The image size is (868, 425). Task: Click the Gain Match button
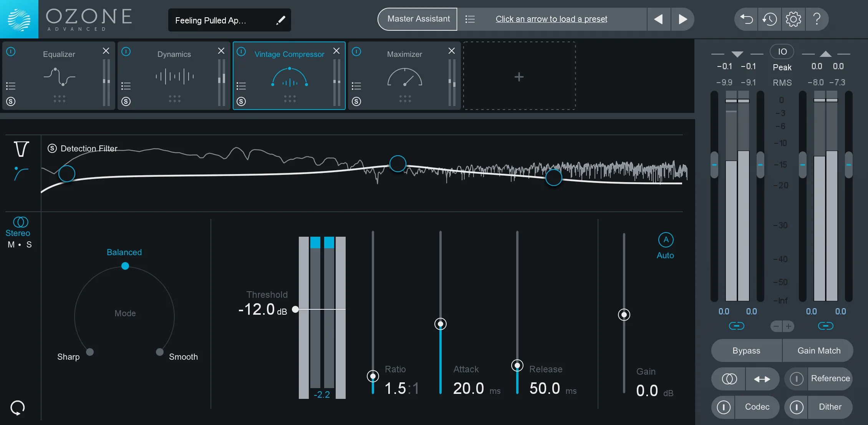tap(818, 350)
